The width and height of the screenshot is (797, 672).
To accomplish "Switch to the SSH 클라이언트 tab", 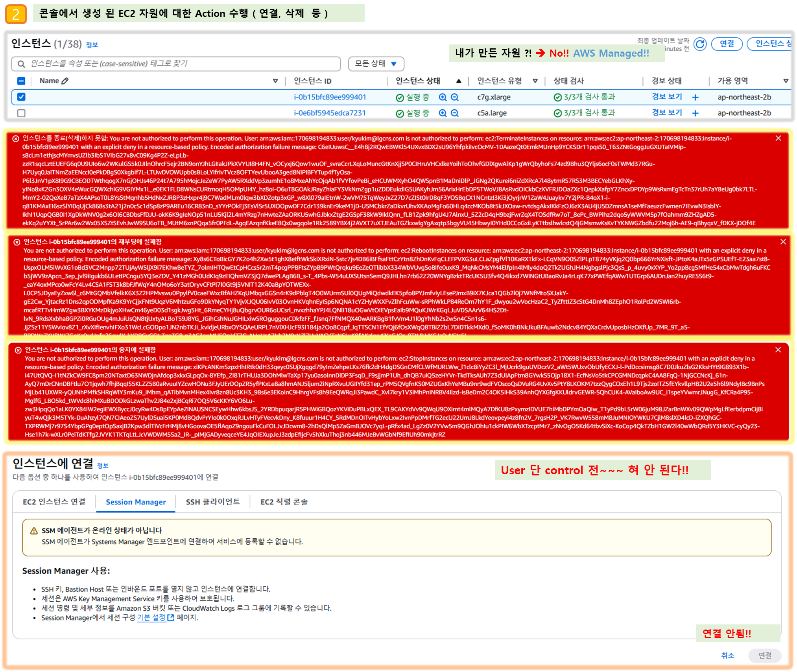I will pos(213,502).
